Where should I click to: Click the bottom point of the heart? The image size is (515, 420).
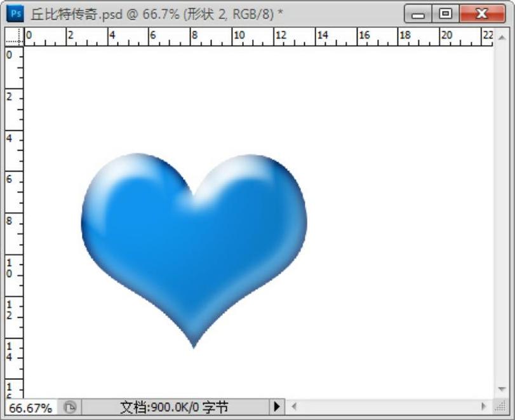tap(194, 345)
